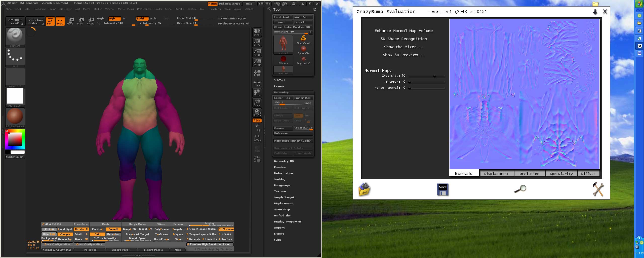644x258 pixels.
Task: Click Enhance Normal Map Volume in CrazyBump
Action: pos(404,31)
